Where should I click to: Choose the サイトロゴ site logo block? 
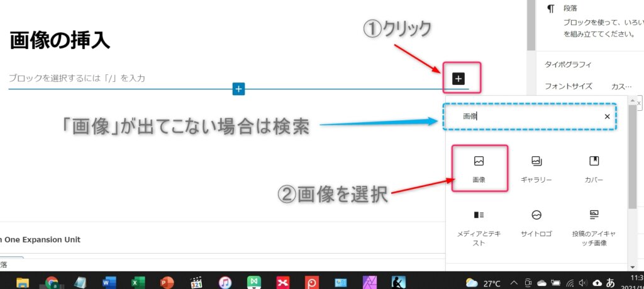[536, 224]
